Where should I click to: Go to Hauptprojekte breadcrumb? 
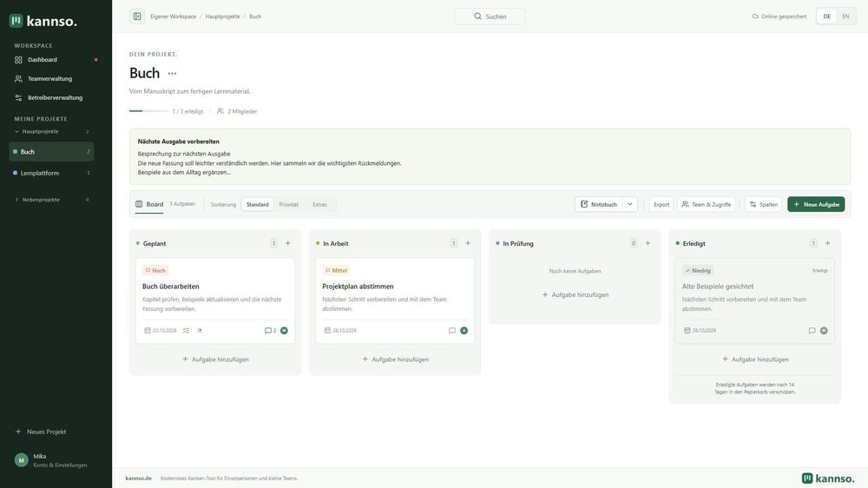pyautogui.click(x=222, y=16)
